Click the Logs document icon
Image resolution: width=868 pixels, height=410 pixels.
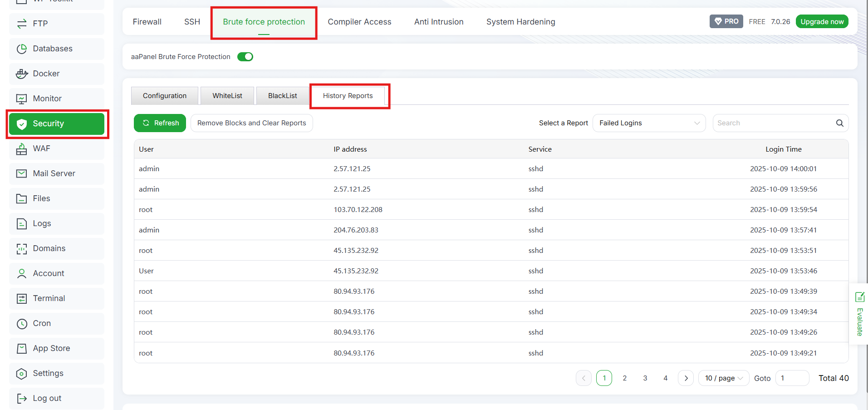[21, 223]
